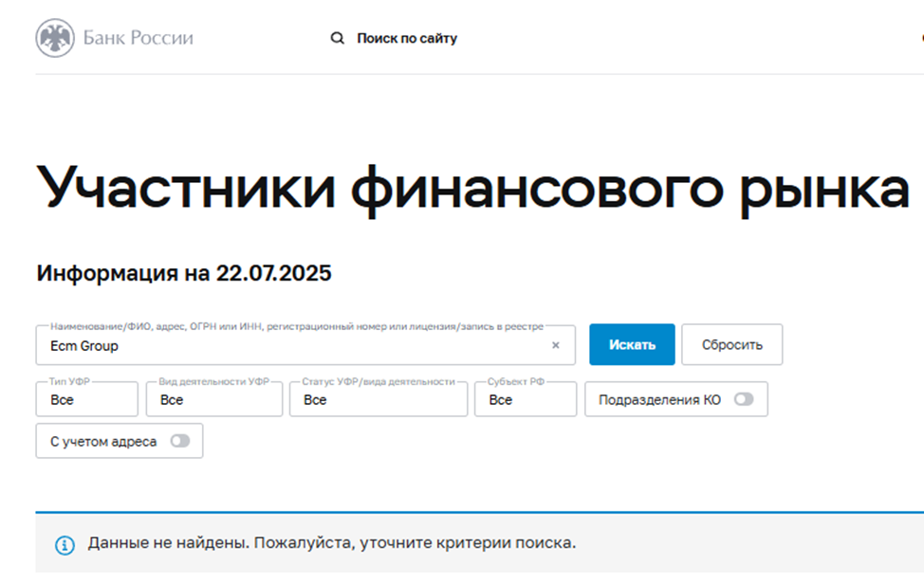
Task: Click the search field containing Ecm Group
Action: point(305,346)
